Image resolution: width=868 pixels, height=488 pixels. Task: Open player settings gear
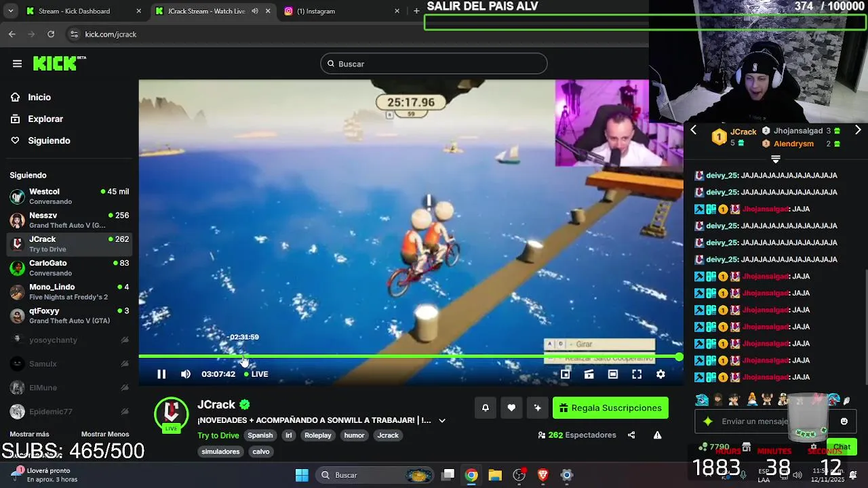660,374
